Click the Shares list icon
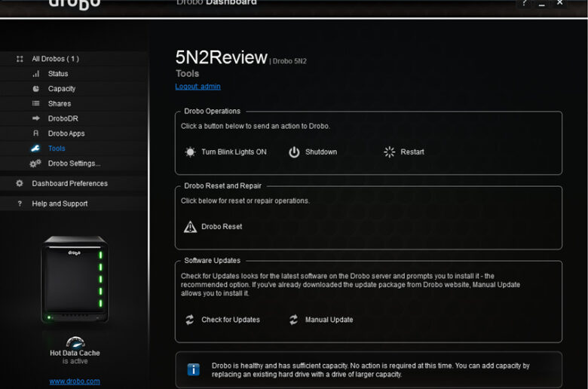This screenshot has height=389, width=588. (x=36, y=103)
